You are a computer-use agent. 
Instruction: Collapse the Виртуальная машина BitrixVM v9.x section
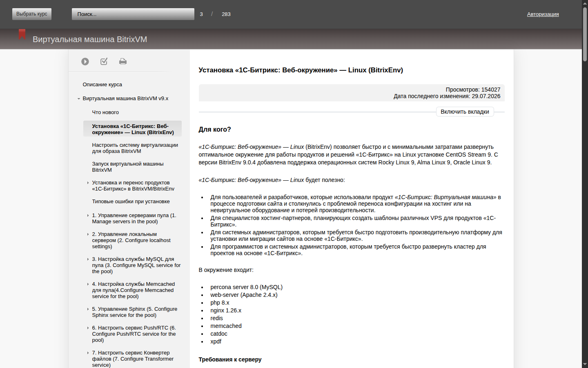pos(79,99)
